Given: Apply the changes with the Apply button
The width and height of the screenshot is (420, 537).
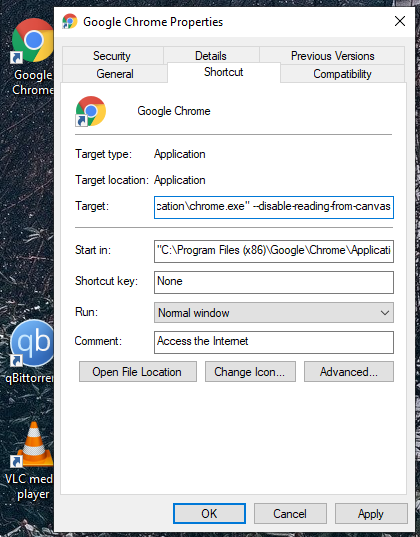Looking at the screenshot, I should (371, 513).
